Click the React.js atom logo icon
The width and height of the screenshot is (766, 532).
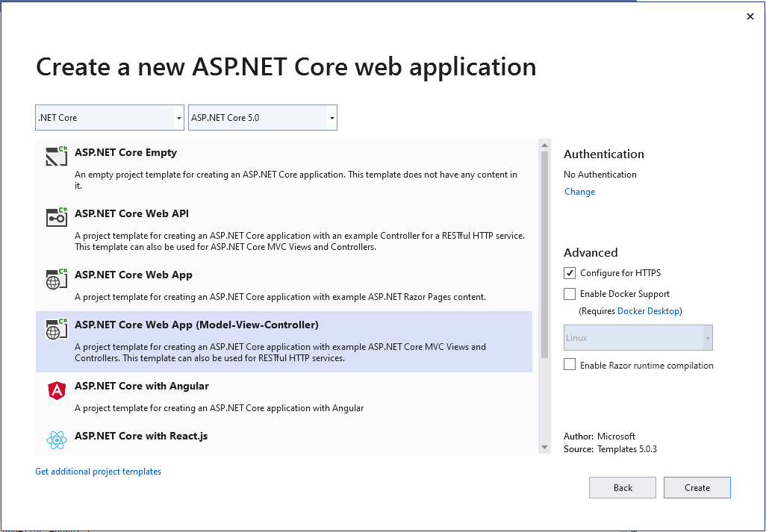pos(57,440)
